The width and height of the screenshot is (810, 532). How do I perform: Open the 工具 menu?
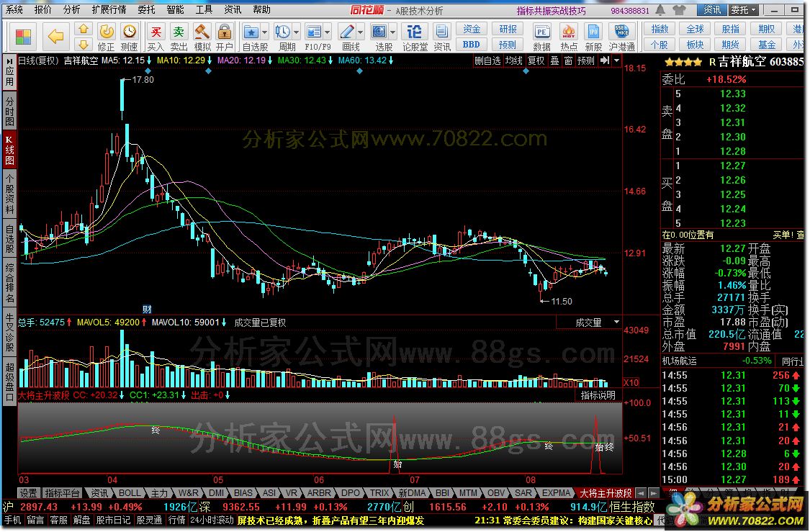click(x=204, y=9)
